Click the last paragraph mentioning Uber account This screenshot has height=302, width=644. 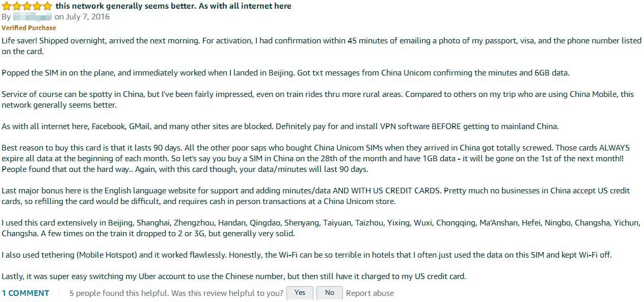click(234, 276)
